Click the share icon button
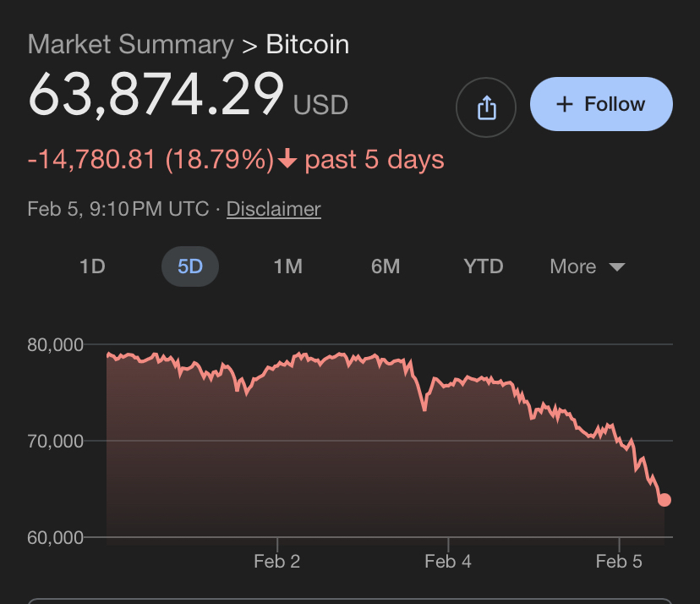The height and width of the screenshot is (604, 700). pos(486,107)
